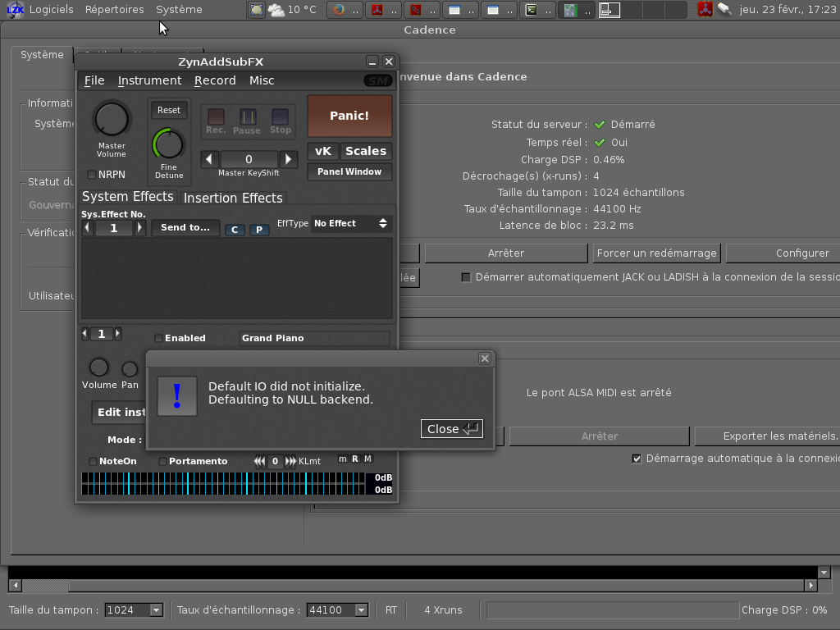This screenshot has height=630, width=840.
Task: Click the P paste button for system effect
Action: (259, 230)
